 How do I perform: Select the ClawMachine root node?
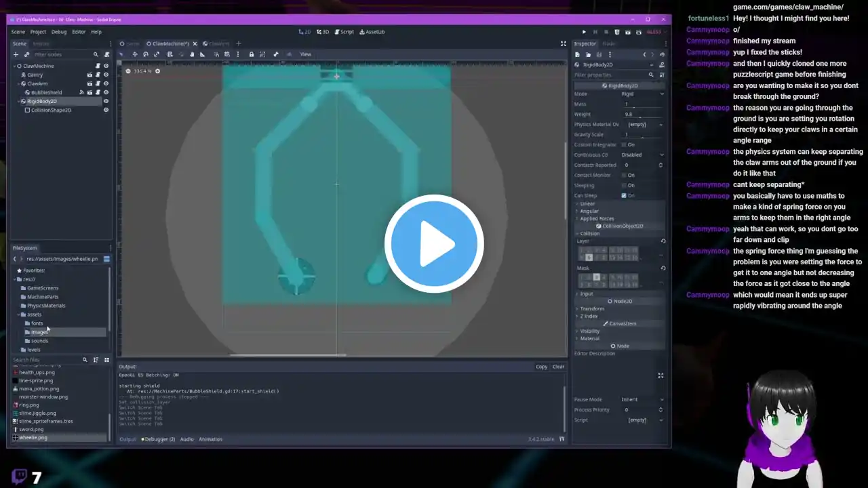pyautogui.click(x=38, y=66)
